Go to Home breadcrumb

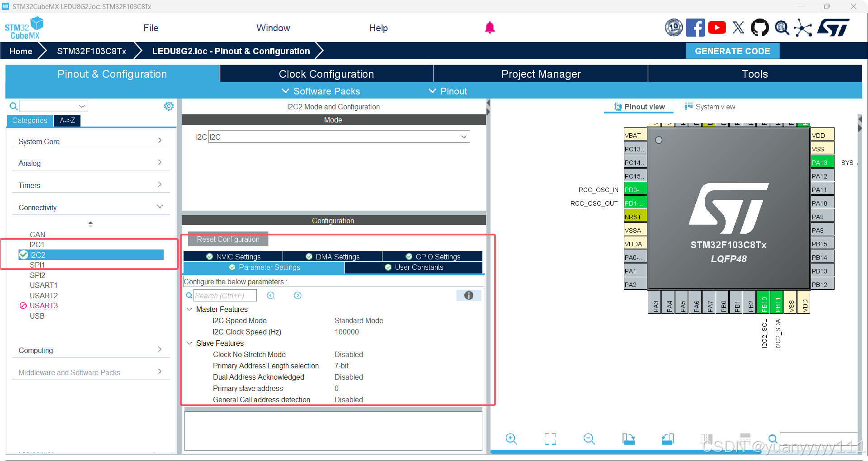tap(21, 51)
